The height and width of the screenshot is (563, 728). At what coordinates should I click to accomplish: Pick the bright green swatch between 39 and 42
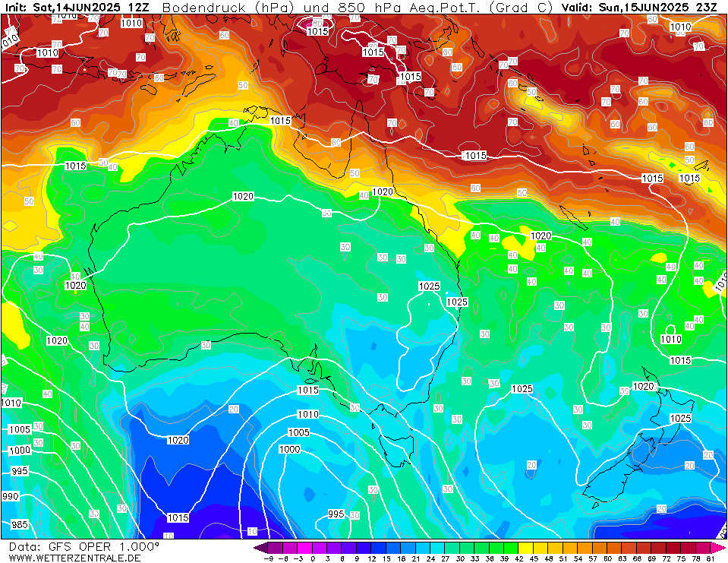click(x=512, y=548)
